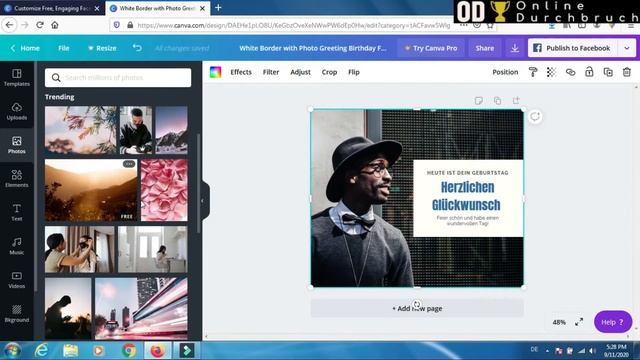Open the transparency checkerboard icon
640x360 pixels.
coord(551,72)
